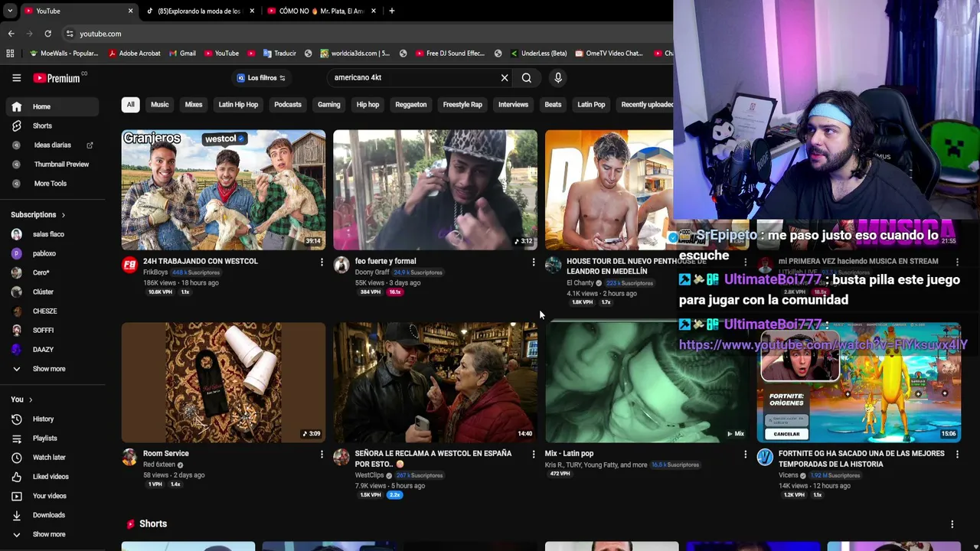Play the Fortnite OG video thumbnail

pos(859,382)
